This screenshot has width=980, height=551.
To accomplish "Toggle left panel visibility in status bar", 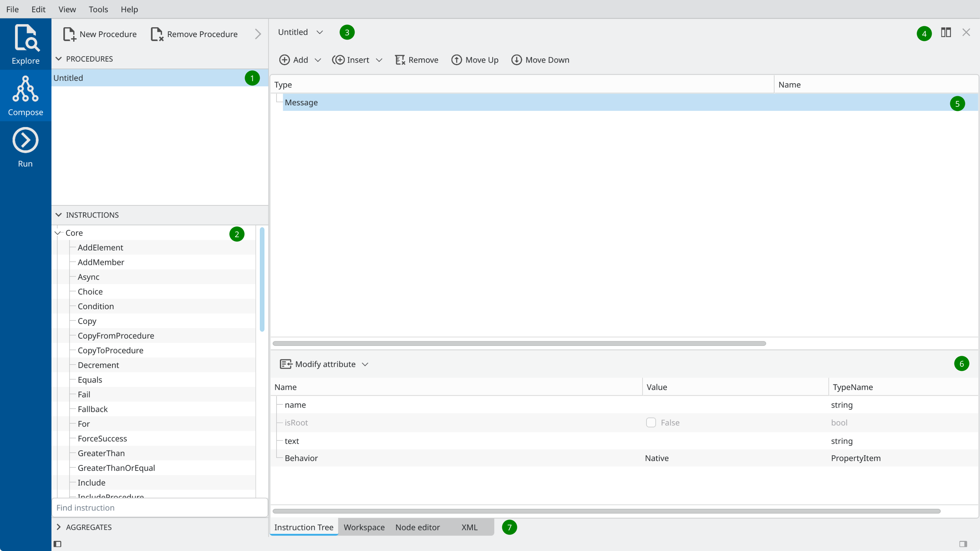I will [57, 544].
